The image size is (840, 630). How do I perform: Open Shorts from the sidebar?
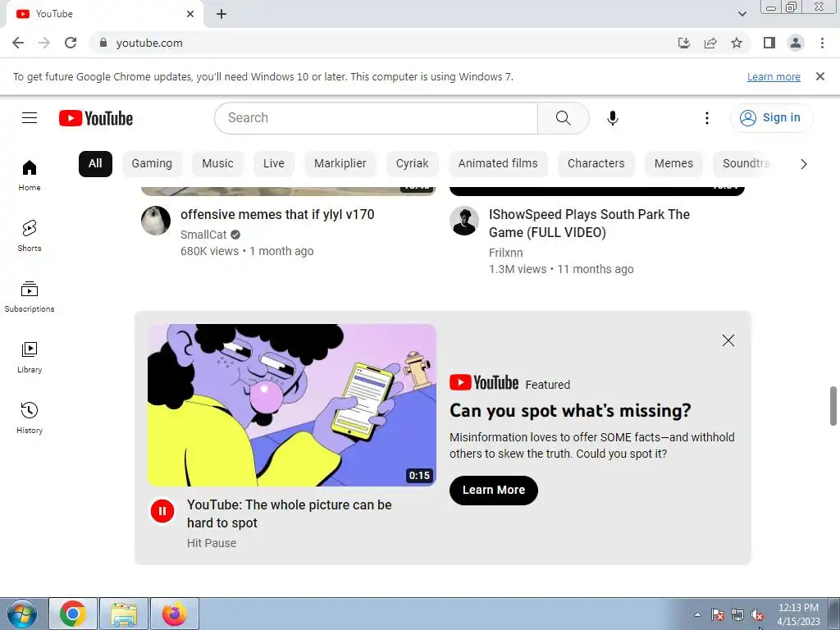click(30, 235)
